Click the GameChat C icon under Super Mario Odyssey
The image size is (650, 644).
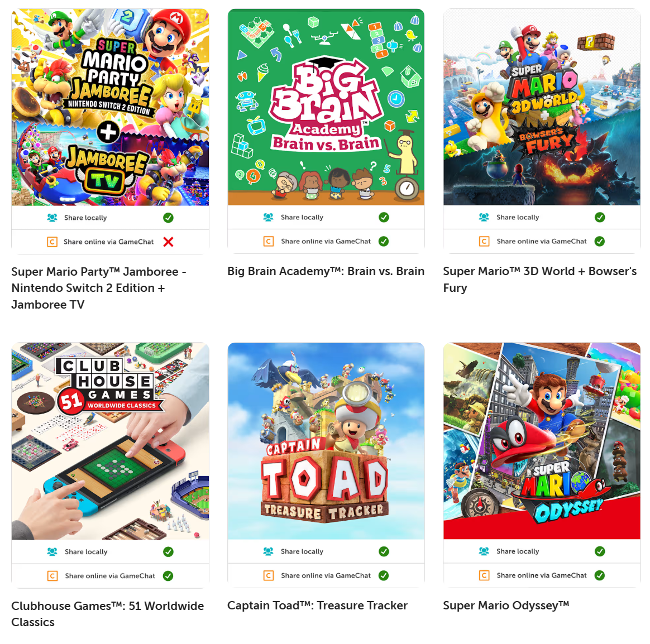[484, 575]
